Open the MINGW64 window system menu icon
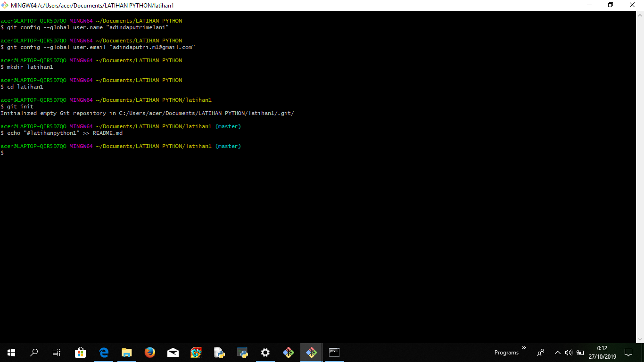The width and height of the screenshot is (644, 362). (x=5, y=5)
